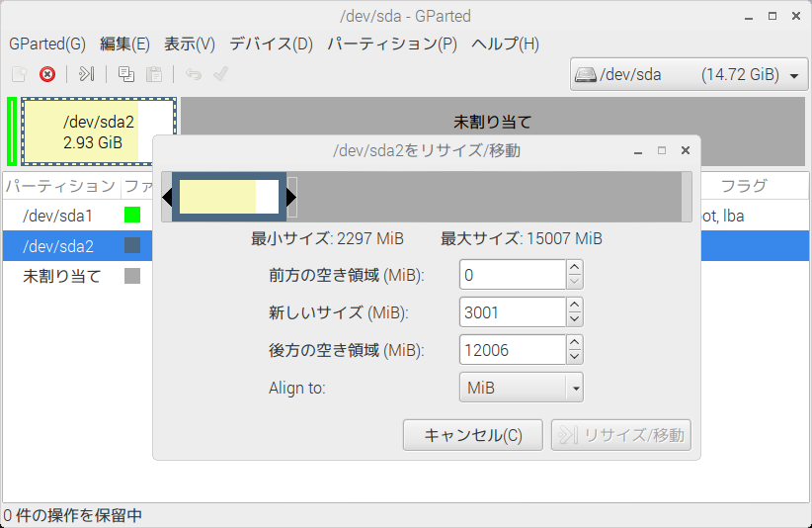Open the パーティション(P) menu
Image resolution: width=812 pixels, height=528 pixels.
coord(392,44)
